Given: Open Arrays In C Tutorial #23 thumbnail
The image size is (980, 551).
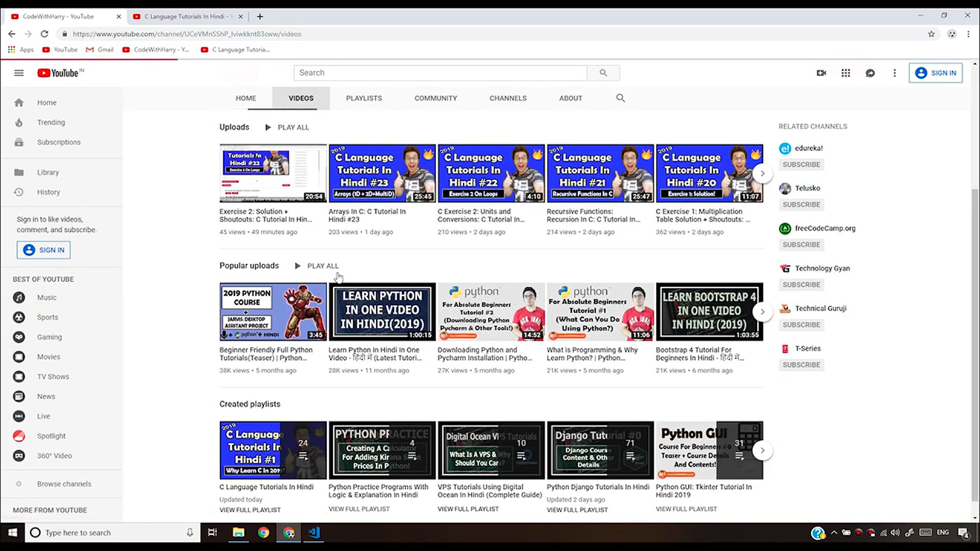Looking at the screenshot, I should click(382, 173).
